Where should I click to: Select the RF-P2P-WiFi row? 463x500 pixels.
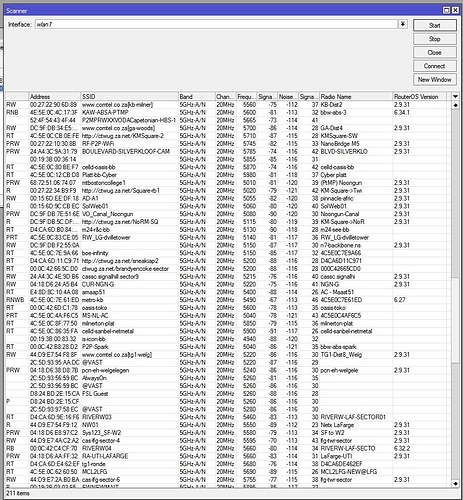click(x=228, y=144)
